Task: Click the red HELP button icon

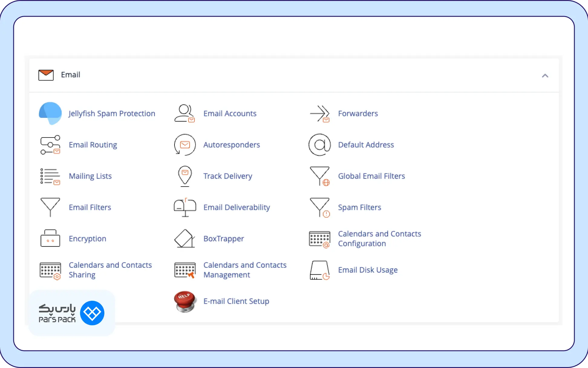Action: [x=185, y=301]
